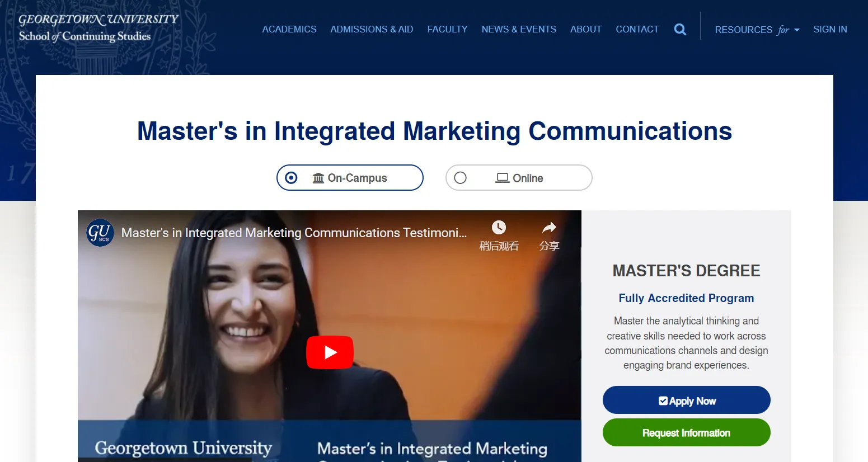The image size is (868, 462).
Task: Open the video title link
Action: coord(294,233)
